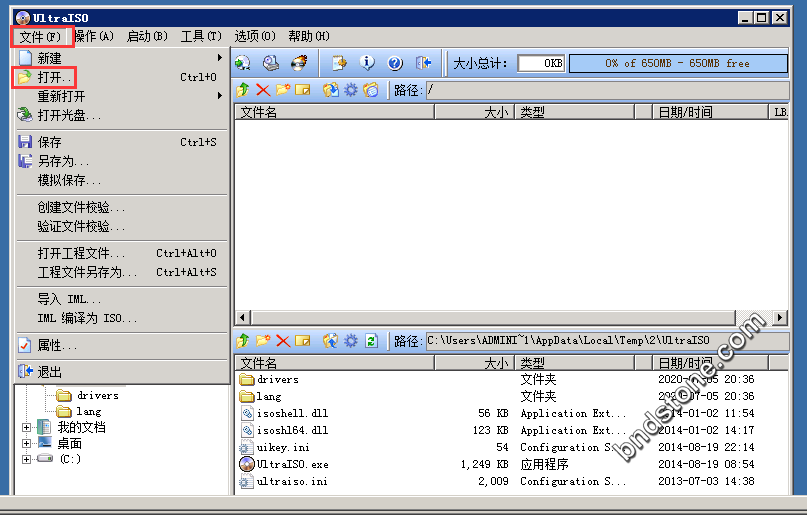
Task: Open the 文件(F) menu
Action: pos(41,37)
